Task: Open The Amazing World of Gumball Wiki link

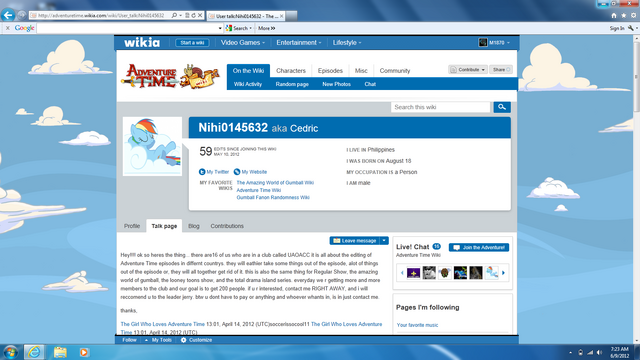Action: pyautogui.click(x=275, y=183)
